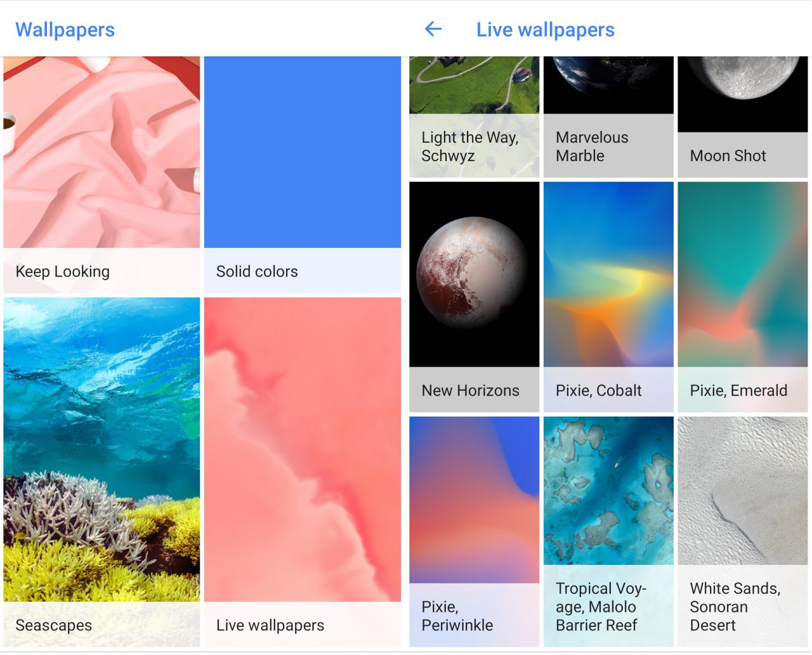812x655 pixels.
Task: Choose the New Horizons Pluto wallpaper
Action: [475, 297]
